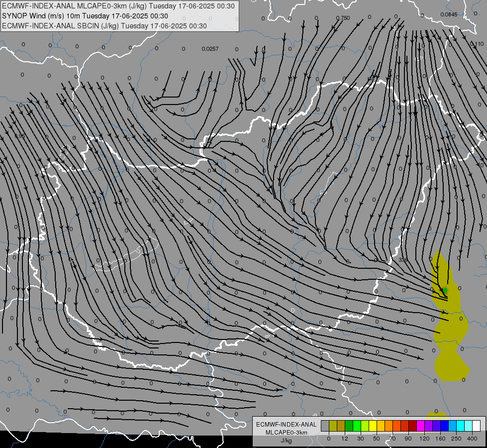Viewport: 487px width, 448px height.
Task: Click the legend tick label 160
Action: (440, 439)
